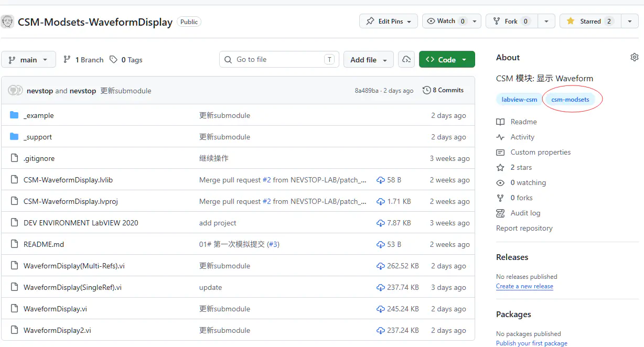
Task: Click the commit author avatars
Action: [x=15, y=90]
